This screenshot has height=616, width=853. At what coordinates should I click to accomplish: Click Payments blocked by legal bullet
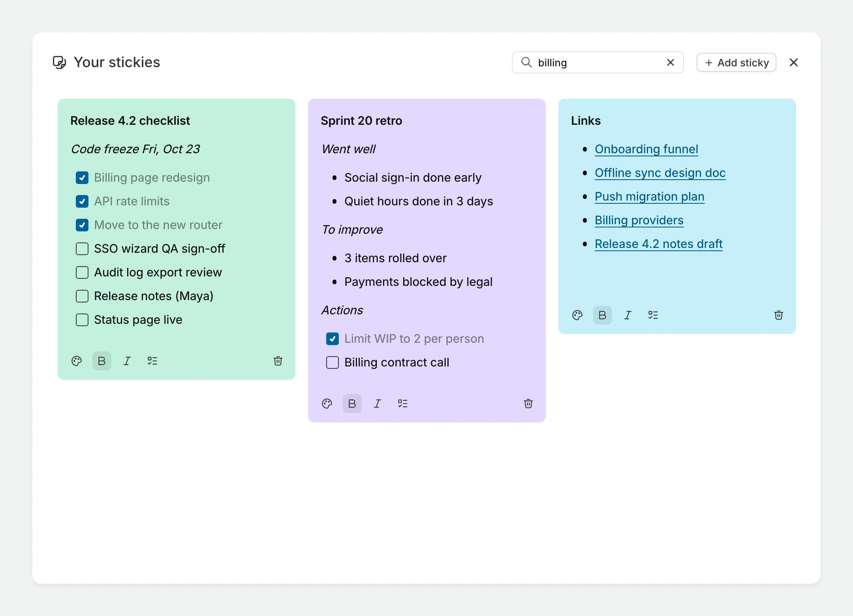[x=418, y=282]
